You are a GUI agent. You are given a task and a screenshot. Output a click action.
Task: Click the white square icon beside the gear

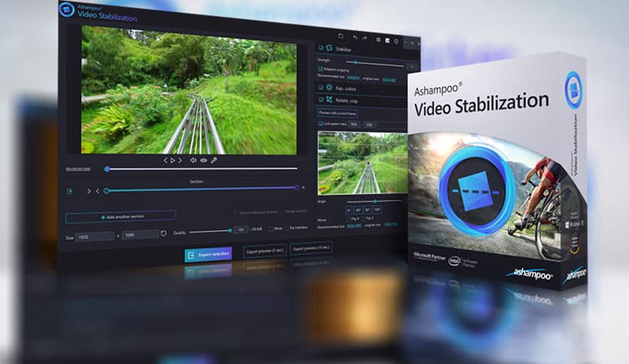tap(387, 41)
